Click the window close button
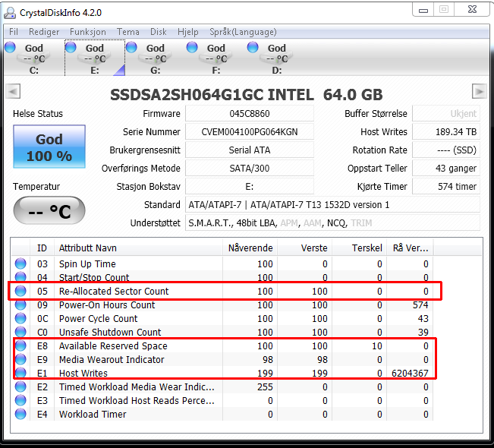 472,9
